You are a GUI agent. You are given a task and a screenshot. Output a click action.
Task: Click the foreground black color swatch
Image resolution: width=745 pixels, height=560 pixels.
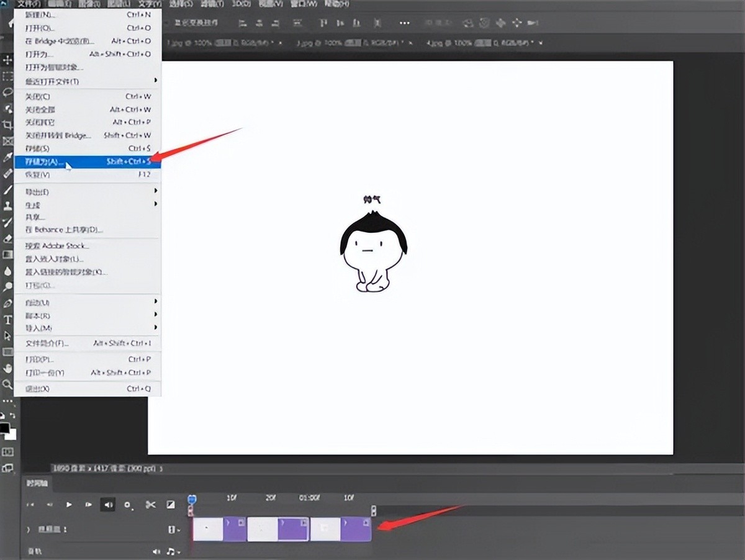pyautogui.click(x=5, y=428)
